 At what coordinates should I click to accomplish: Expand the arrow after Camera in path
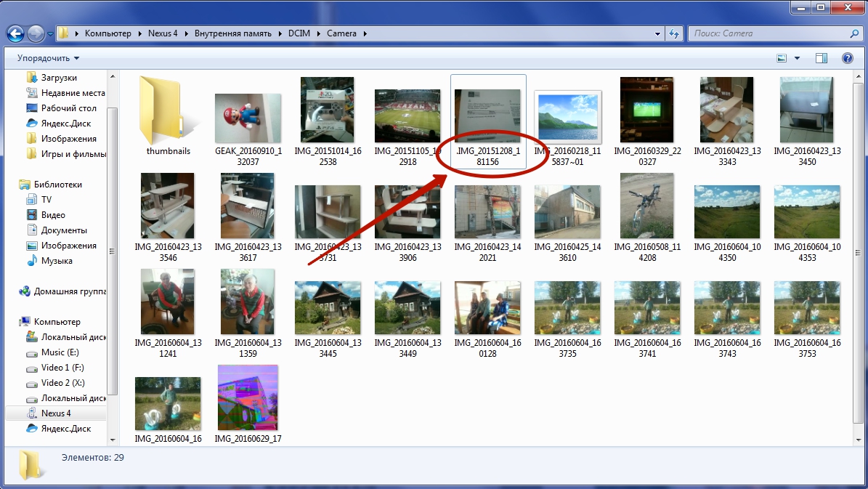[x=365, y=33]
